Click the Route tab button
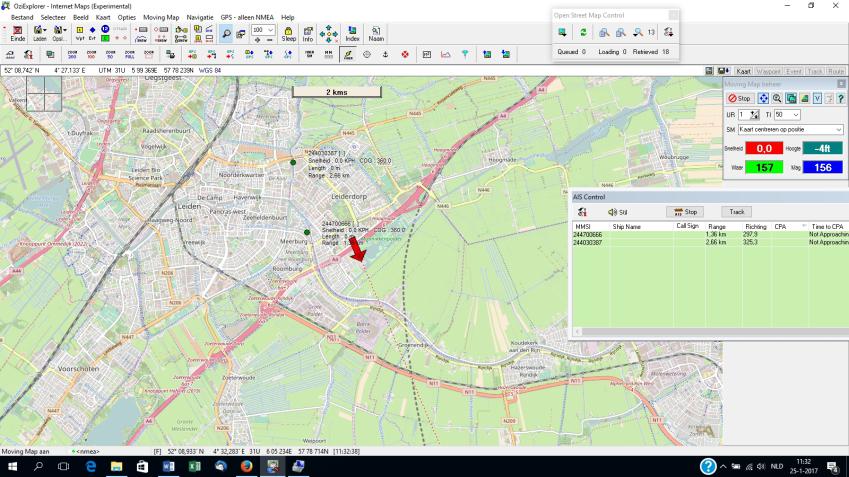 click(835, 71)
